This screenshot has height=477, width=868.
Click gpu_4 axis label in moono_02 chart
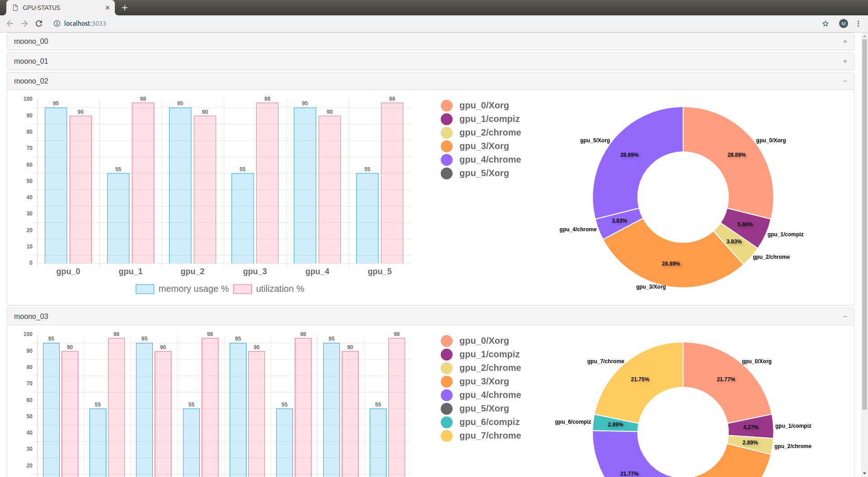317,271
